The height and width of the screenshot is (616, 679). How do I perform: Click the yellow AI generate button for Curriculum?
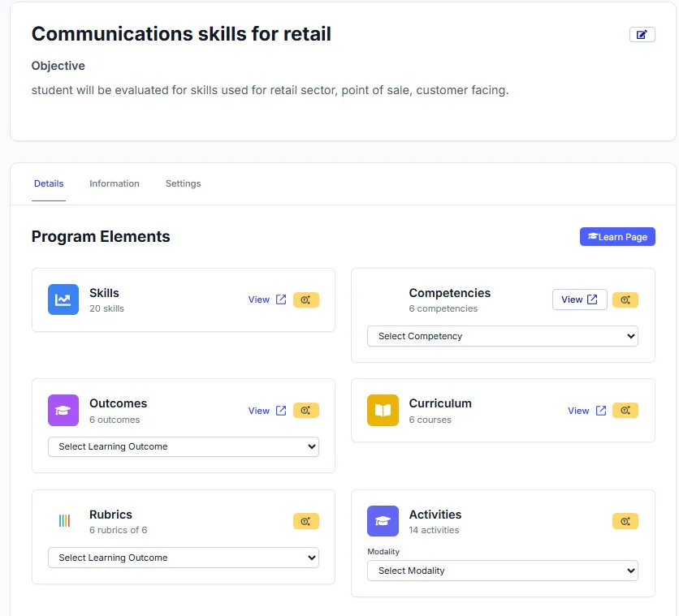click(625, 410)
